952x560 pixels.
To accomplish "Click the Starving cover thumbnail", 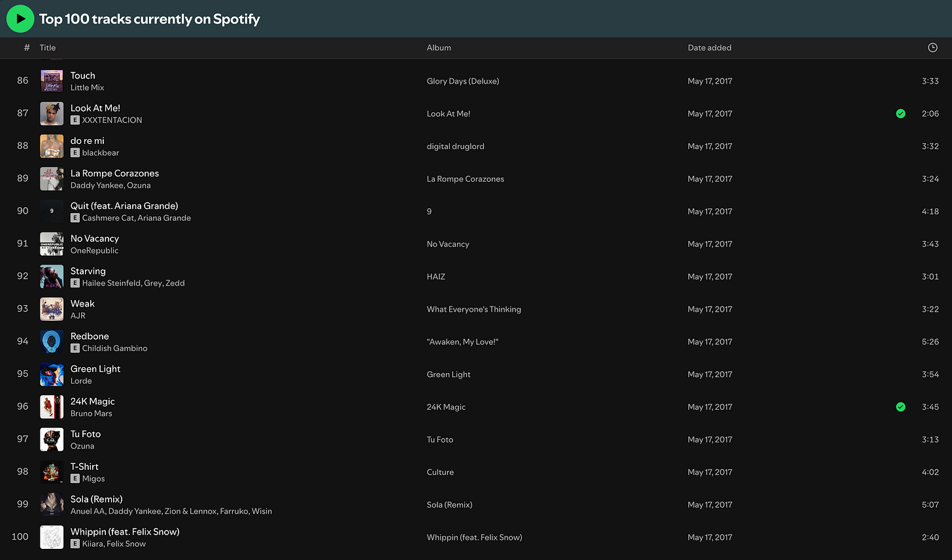I will 52,276.
